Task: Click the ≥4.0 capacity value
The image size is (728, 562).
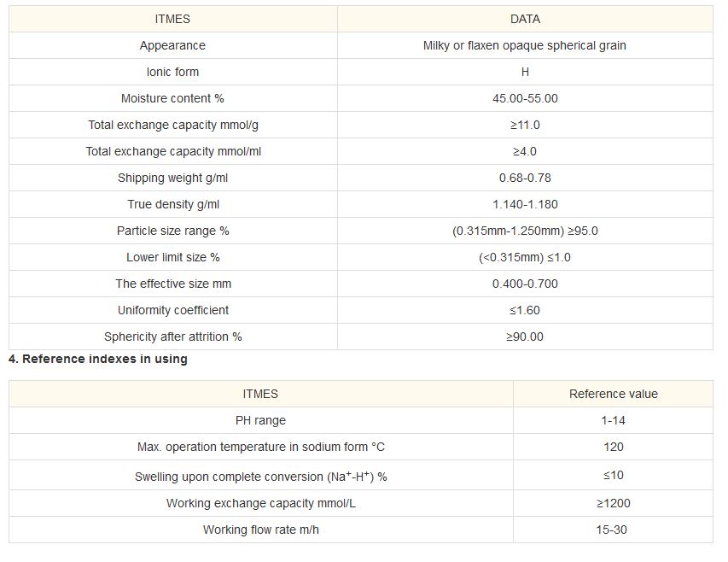Action: [525, 151]
